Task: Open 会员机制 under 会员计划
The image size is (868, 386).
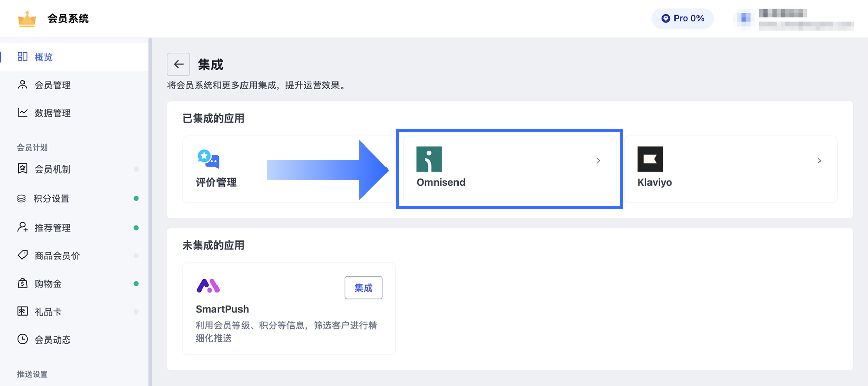Action: (x=74, y=169)
